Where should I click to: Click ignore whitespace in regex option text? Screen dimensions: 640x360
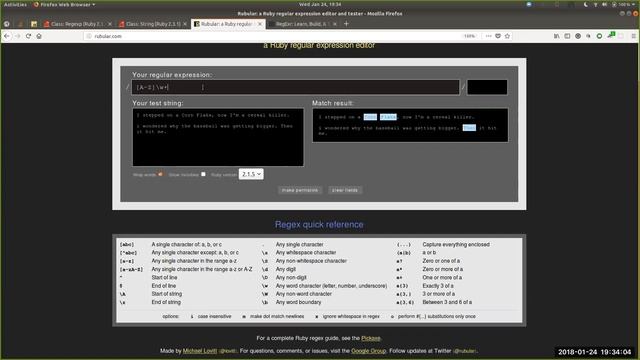(x=351, y=316)
